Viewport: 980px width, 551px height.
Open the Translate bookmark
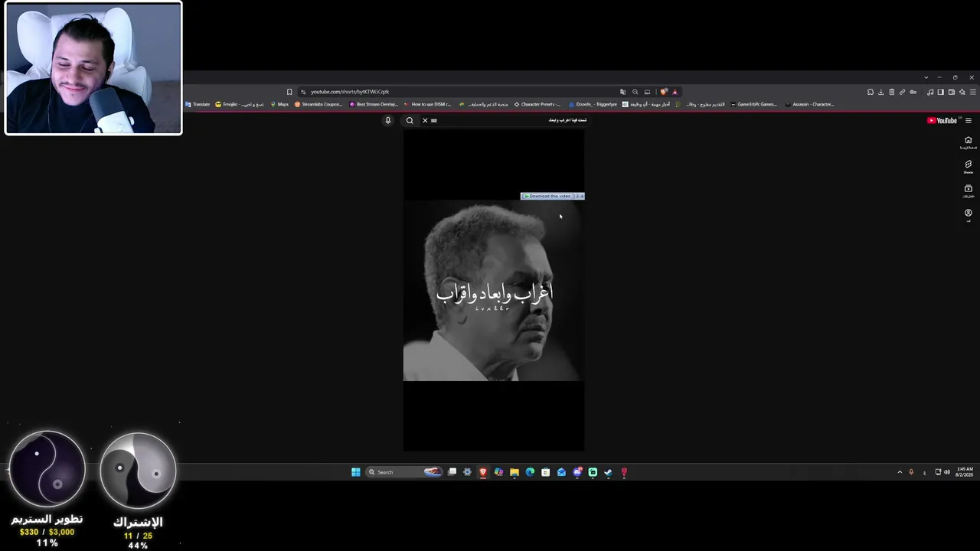point(198,104)
